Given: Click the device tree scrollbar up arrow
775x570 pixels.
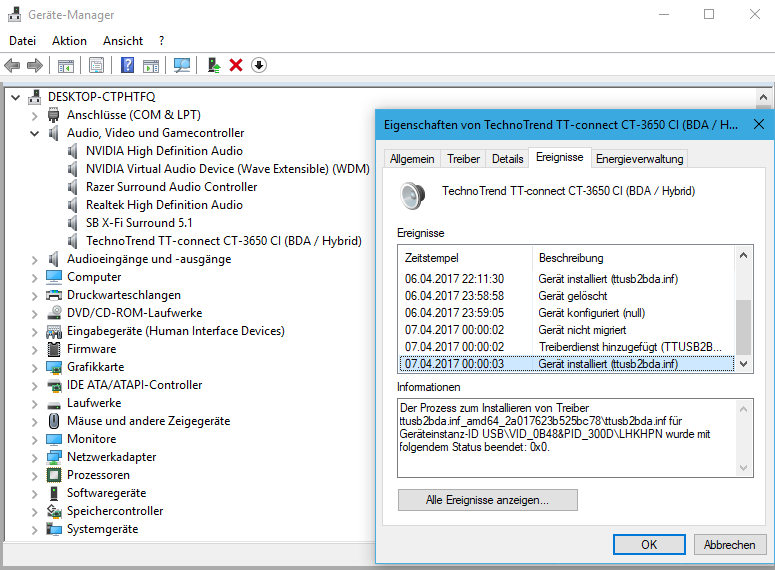Looking at the screenshot, I should tap(763, 97).
